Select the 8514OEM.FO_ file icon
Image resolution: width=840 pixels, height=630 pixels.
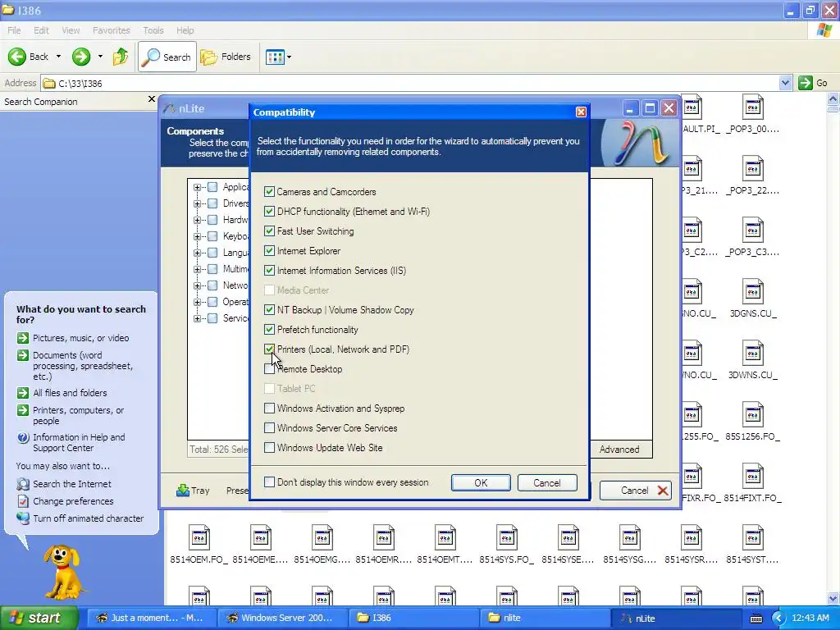(199, 537)
